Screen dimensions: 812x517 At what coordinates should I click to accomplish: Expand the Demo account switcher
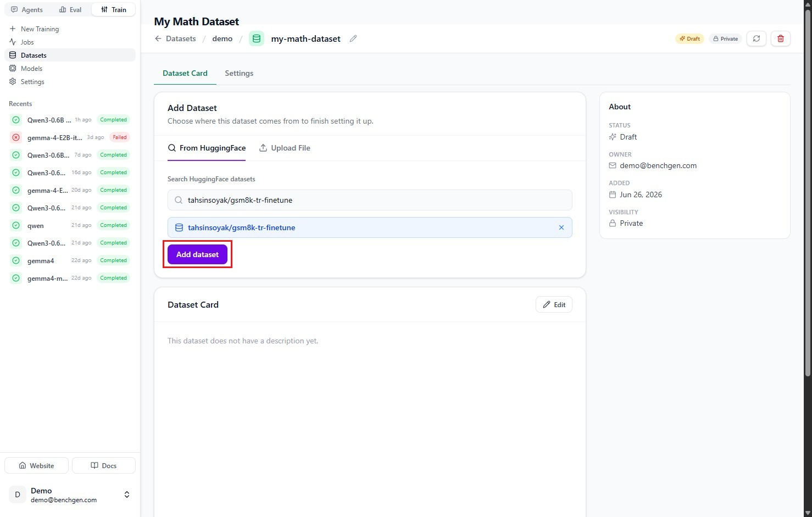tap(127, 494)
